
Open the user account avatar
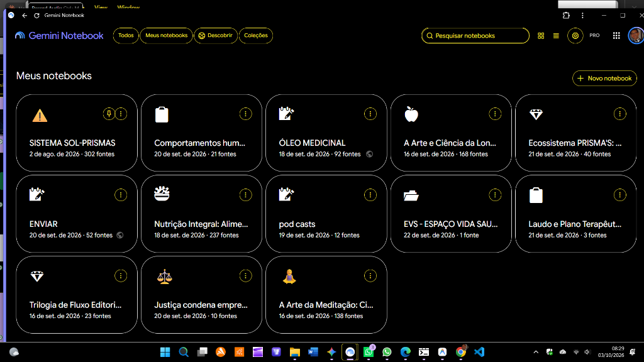pyautogui.click(x=636, y=35)
